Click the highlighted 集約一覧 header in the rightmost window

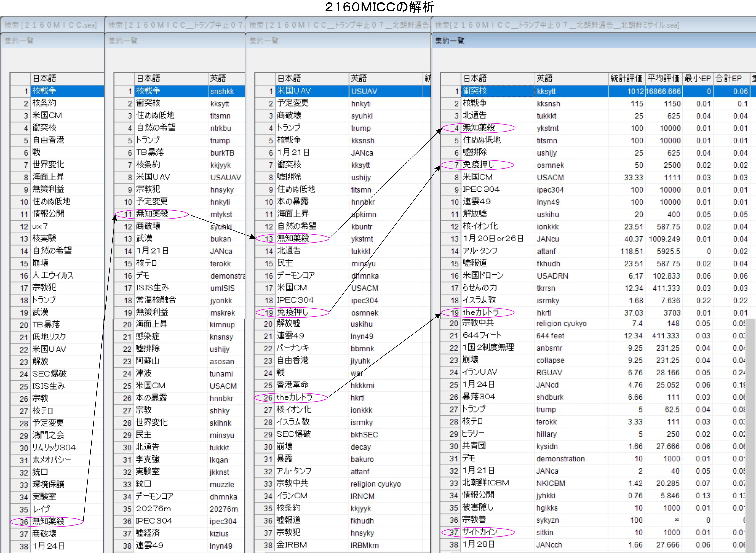click(449, 41)
